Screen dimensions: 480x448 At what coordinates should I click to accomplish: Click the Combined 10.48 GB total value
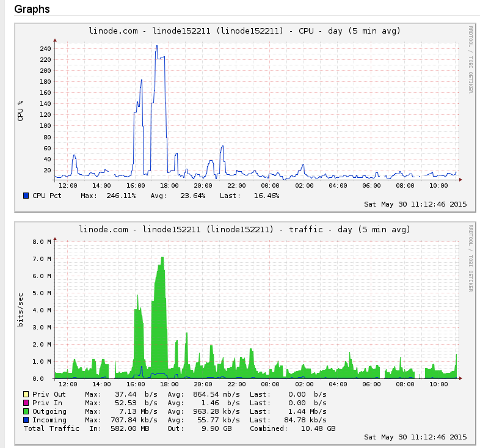(318, 428)
